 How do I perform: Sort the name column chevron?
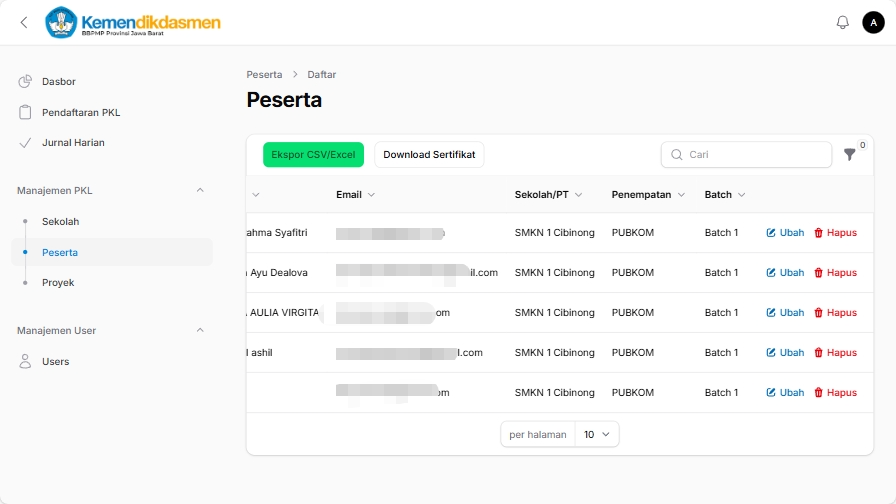click(255, 195)
